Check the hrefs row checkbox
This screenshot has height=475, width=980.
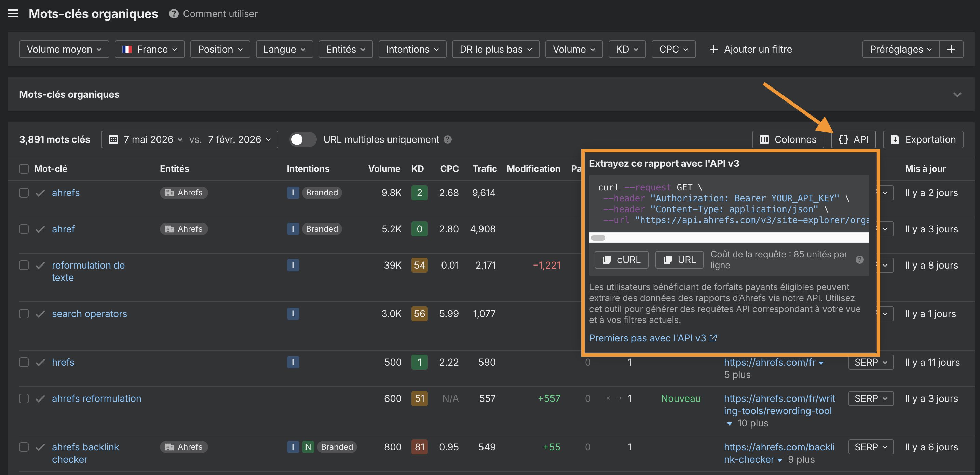coord(24,362)
